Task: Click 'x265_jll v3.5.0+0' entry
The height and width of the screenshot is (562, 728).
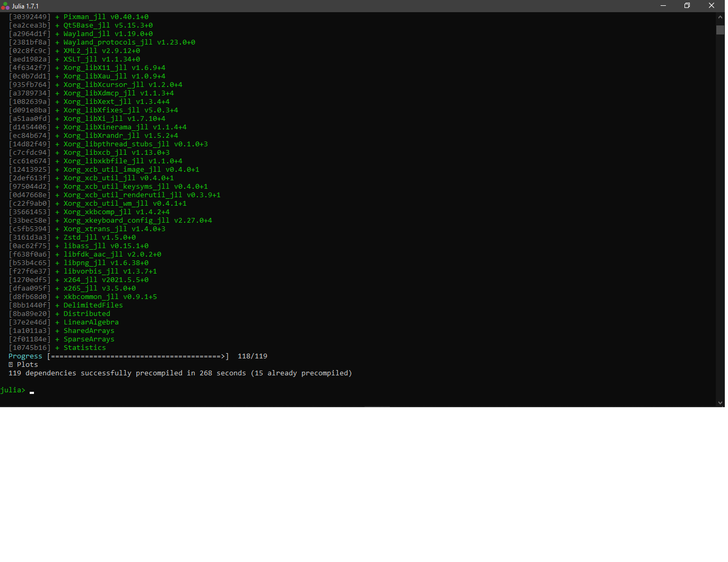Action: click(x=100, y=288)
